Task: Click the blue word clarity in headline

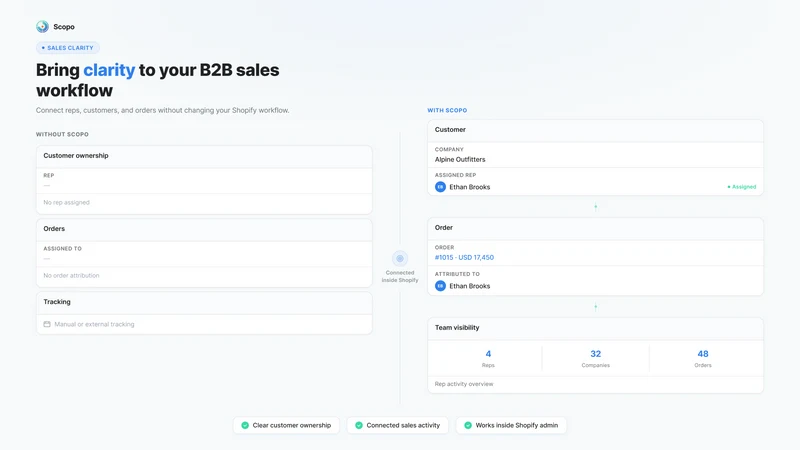Action: (x=109, y=70)
